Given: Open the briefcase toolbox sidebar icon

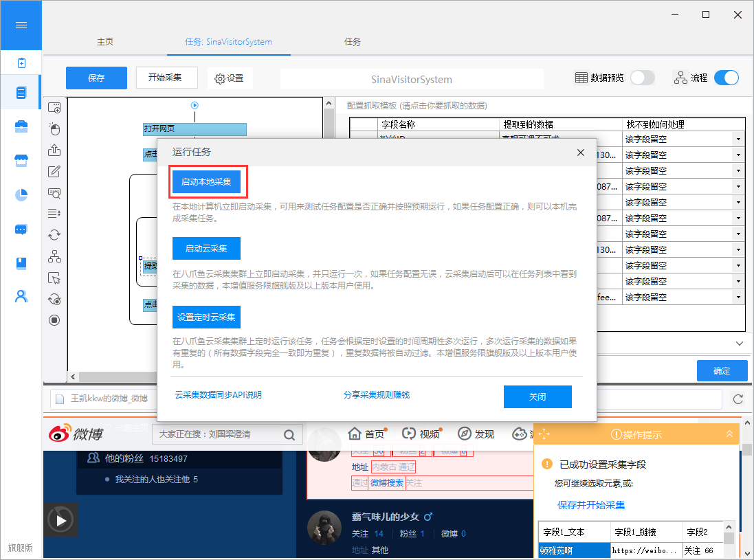Looking at the screenshot, I should [21, 126].
